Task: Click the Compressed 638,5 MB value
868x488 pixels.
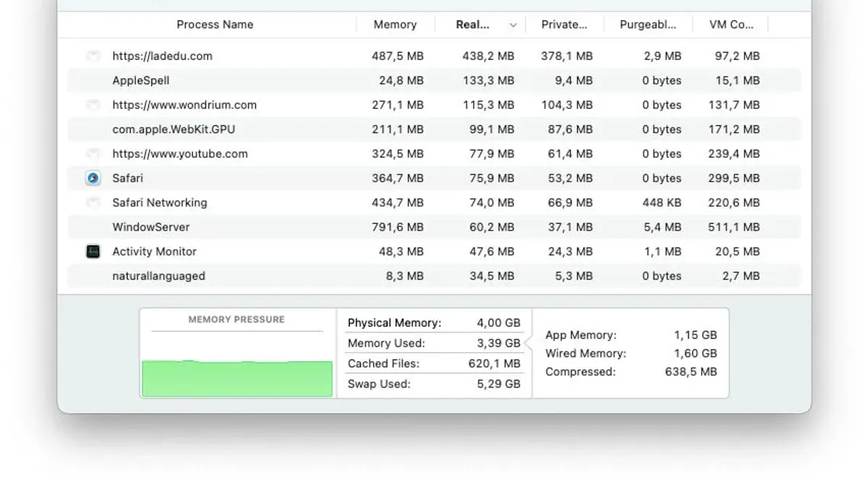Action: [691, 372]
